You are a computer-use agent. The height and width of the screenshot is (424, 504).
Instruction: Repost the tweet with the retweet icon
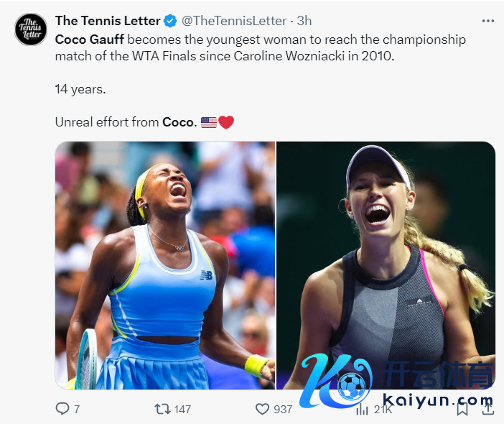pos(162,409)
